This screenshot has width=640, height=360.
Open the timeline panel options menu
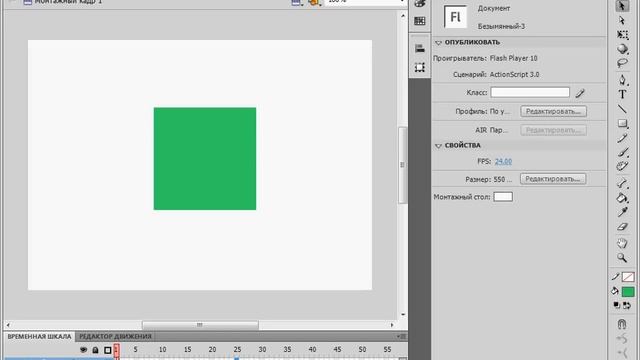[x=402, y=336]
